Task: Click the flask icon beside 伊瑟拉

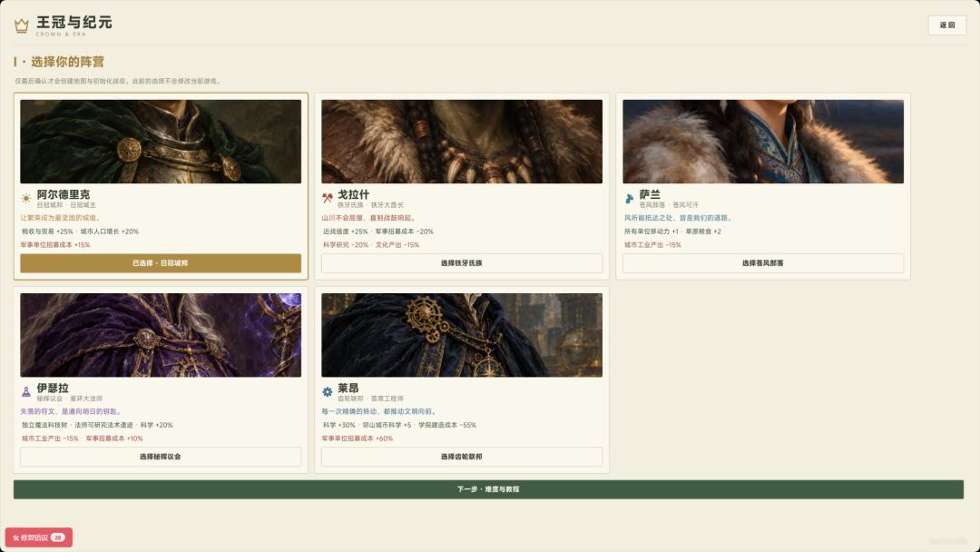Action: coord(25,392)
